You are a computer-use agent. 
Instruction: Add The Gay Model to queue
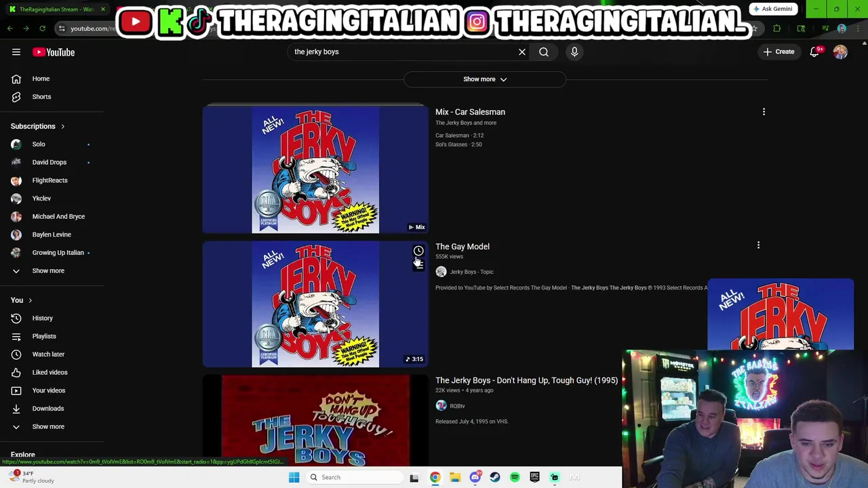(418, 265)
